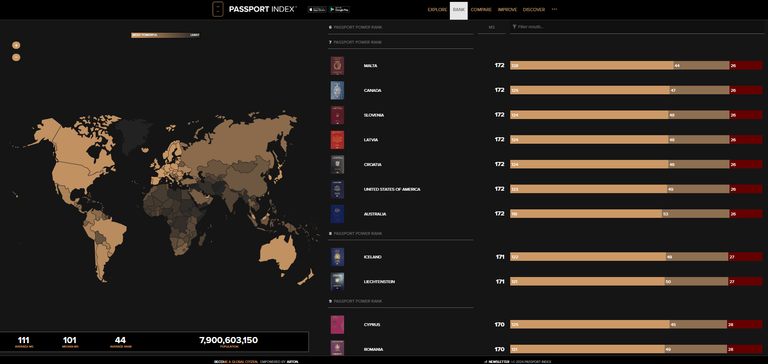Expand the rank 8 Passport Power Rank header
The width and height of the screenshot is (768, 364).
click(x=400, y=234)
